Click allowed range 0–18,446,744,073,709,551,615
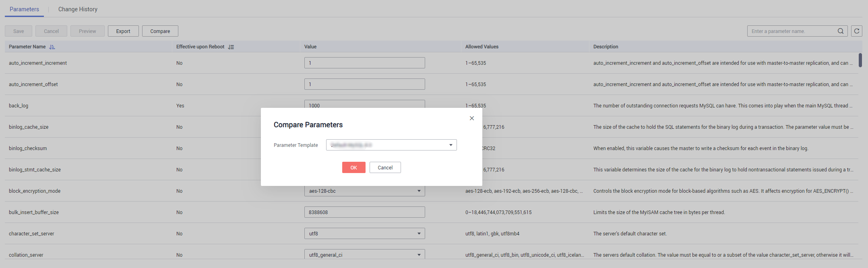The width and height of the screenshot is (868, 268). 498,212
